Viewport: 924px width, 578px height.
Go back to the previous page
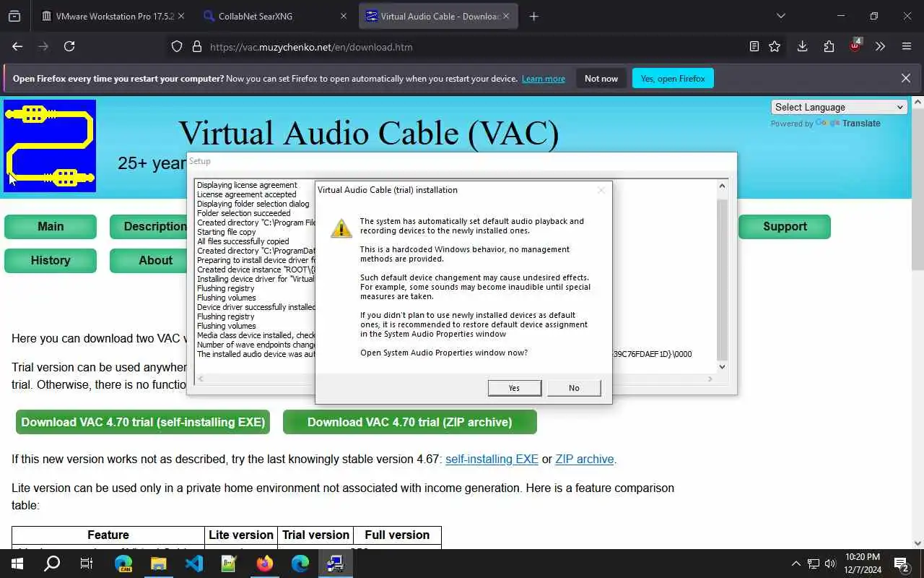[x=17, y=46]
